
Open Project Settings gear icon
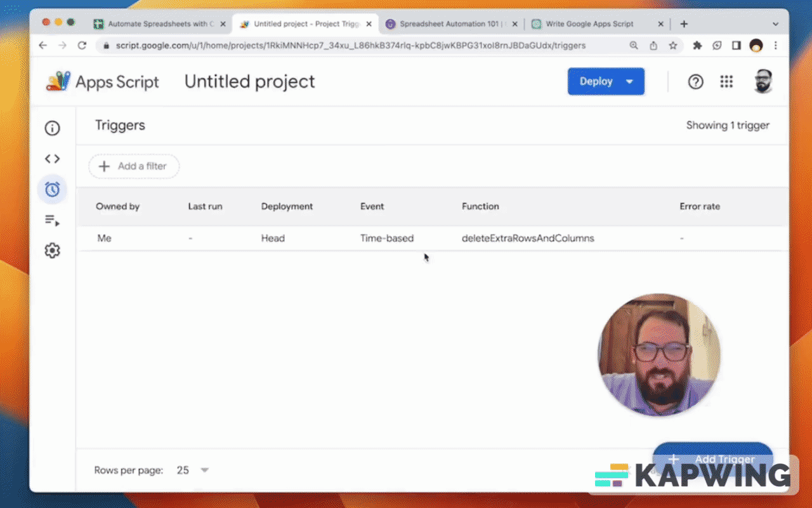[x=52, y=251]
